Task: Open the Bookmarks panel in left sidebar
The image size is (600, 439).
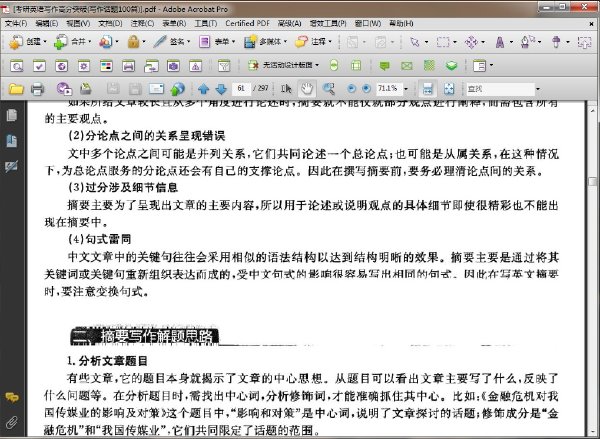Action: coord(12,141)
